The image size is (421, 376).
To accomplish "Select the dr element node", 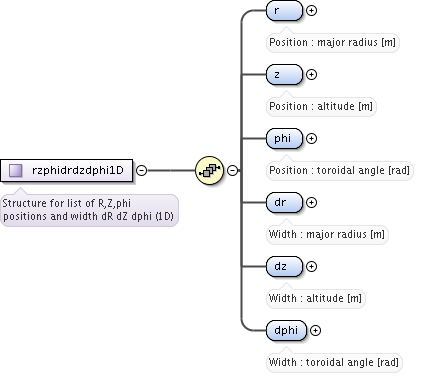I will pos(284,202).
